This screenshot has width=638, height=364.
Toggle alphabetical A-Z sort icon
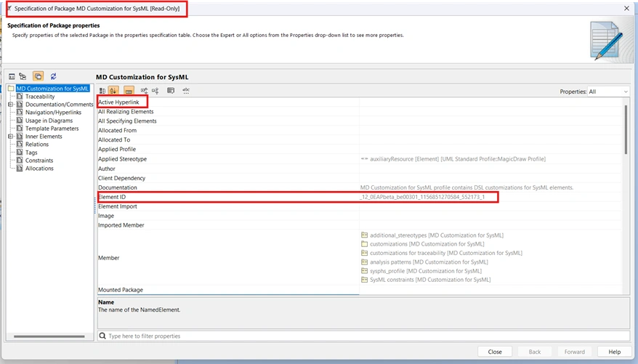(x=113, y=90)
